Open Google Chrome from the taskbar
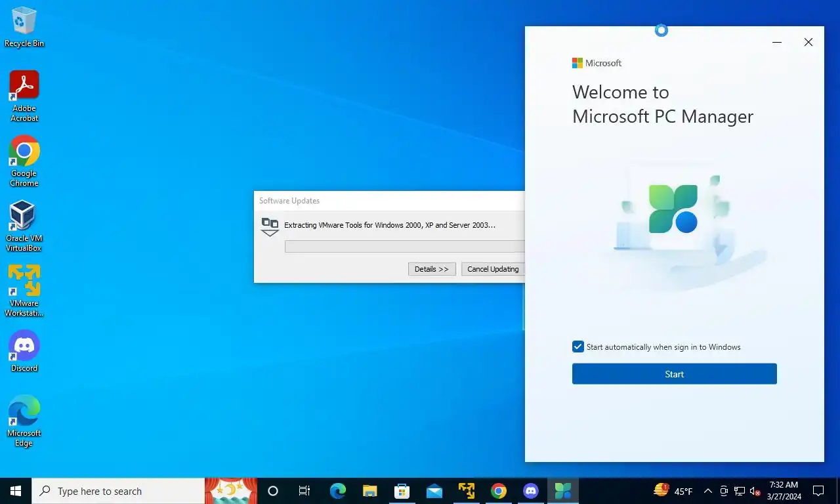 point(499,491)
